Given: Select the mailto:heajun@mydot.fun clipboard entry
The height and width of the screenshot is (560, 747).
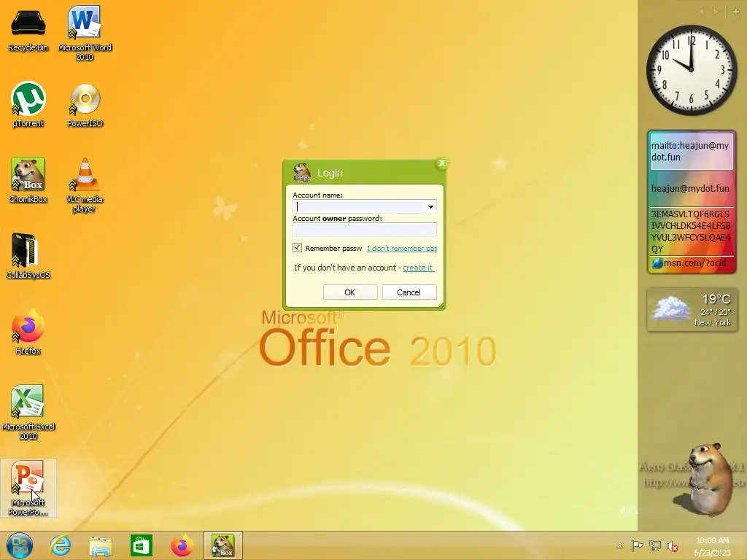Looking at the screenshot, I should point(692,152).
